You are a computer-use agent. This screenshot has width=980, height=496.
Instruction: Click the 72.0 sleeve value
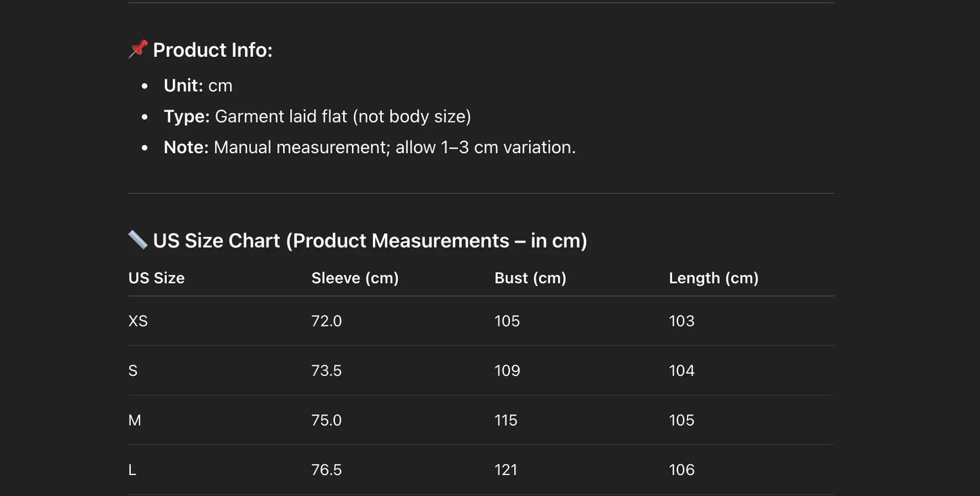click(x=326, y=321)
